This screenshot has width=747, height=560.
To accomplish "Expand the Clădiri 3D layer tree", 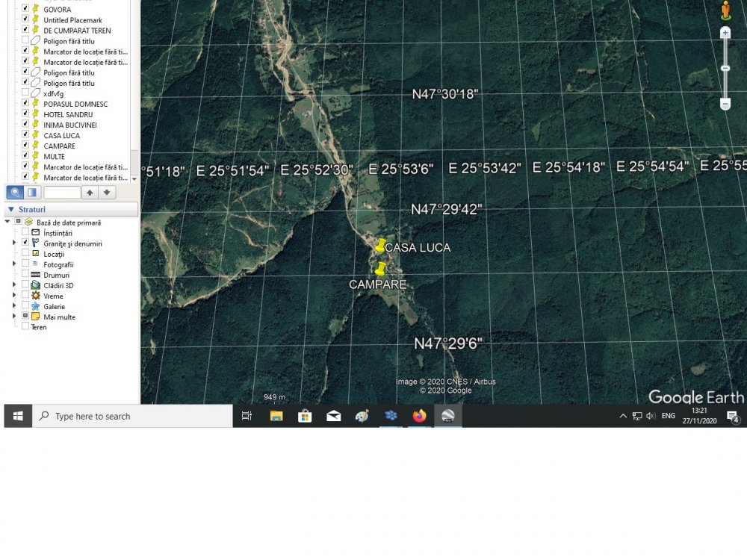I will pos(14,285).
